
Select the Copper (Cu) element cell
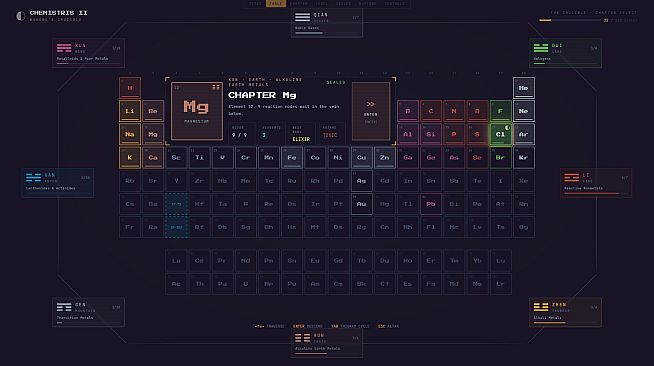362,158
